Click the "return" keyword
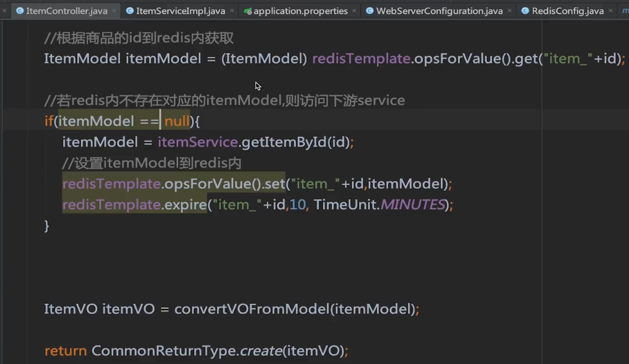Viewport: 629px width, 364px height. (65, 350)
